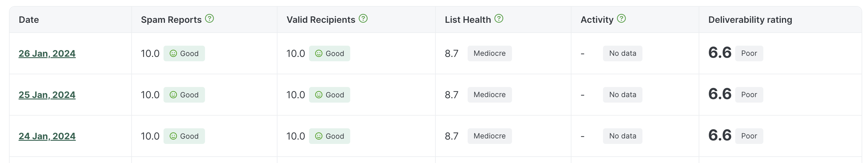The height and width of the screenshot is (163, 868).
Task: Select the No data badge for 24 Jan
Action: click(x=622, y=136)
